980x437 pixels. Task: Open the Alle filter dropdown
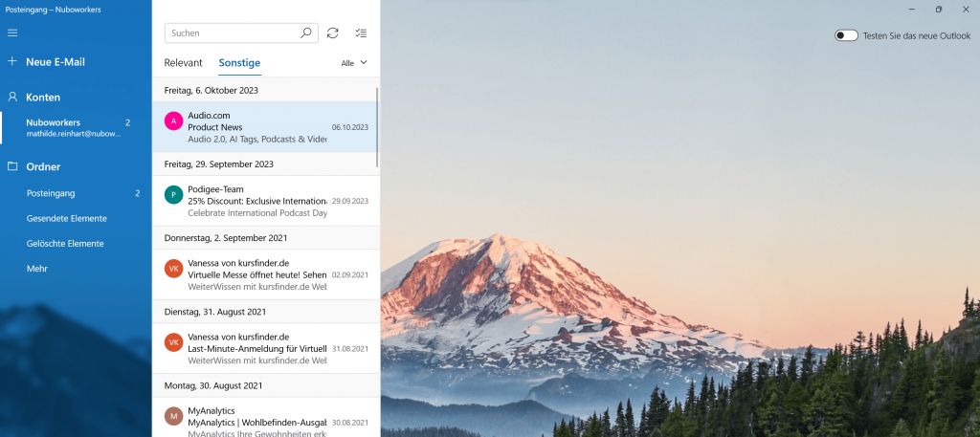point(354,63)
